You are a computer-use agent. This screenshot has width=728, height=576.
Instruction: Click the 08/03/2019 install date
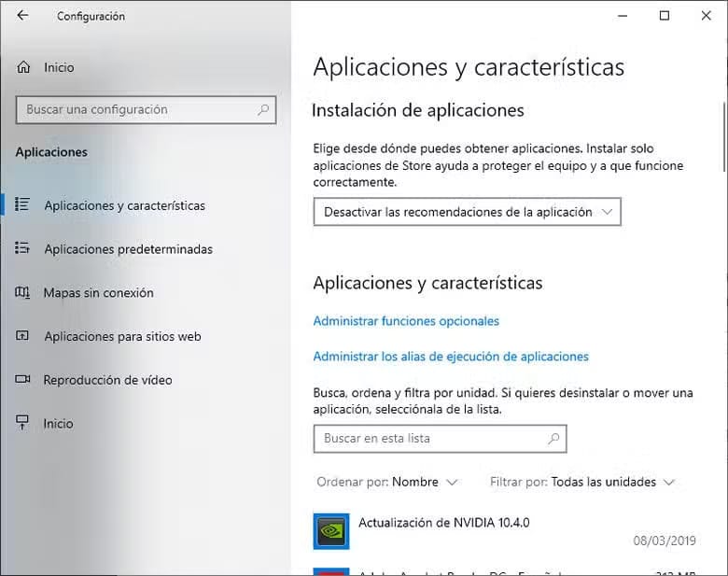[x=665, y=541]
